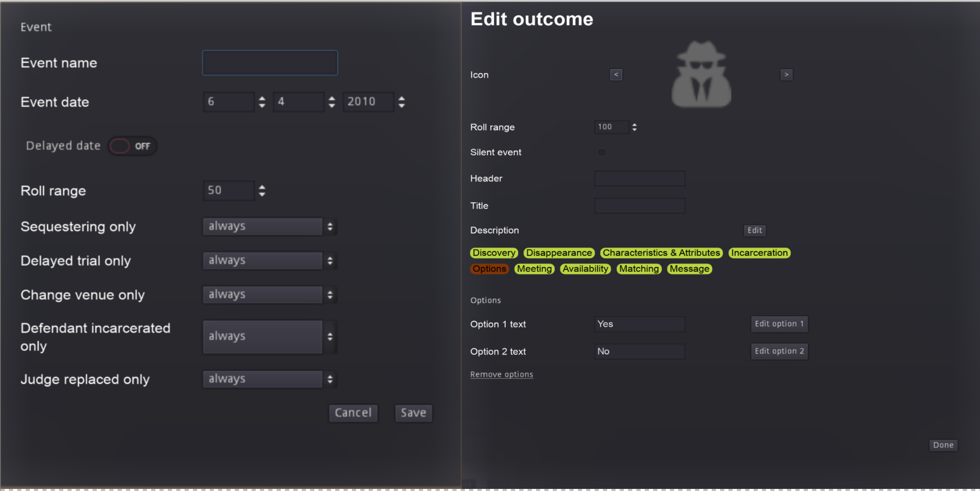Click the Save button
This screenshot has height=491, width=980.
(413, 413)
